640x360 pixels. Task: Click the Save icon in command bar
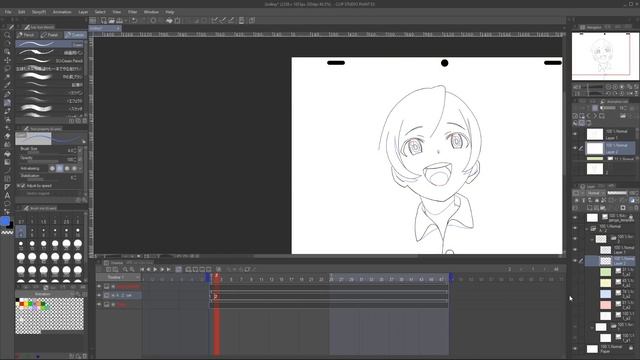pyautogui.click(x=120, y=20)
